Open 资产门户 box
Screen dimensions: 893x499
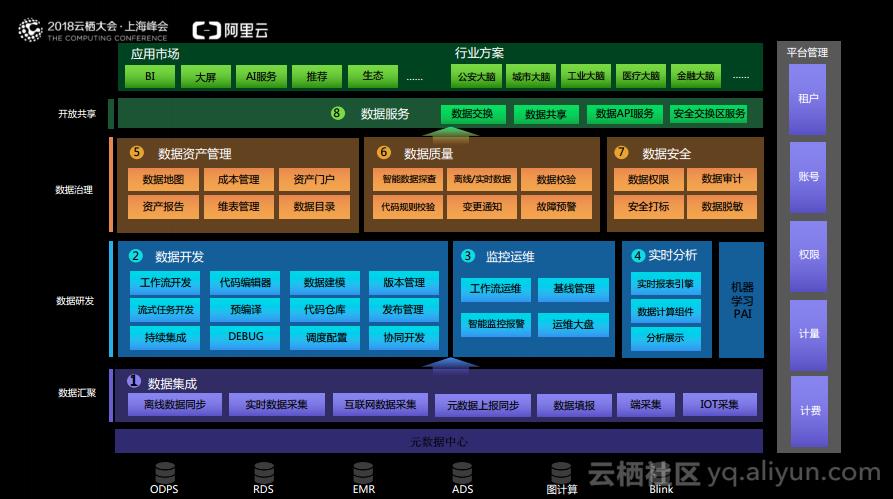pyautogui.click(x=314, y=179)
